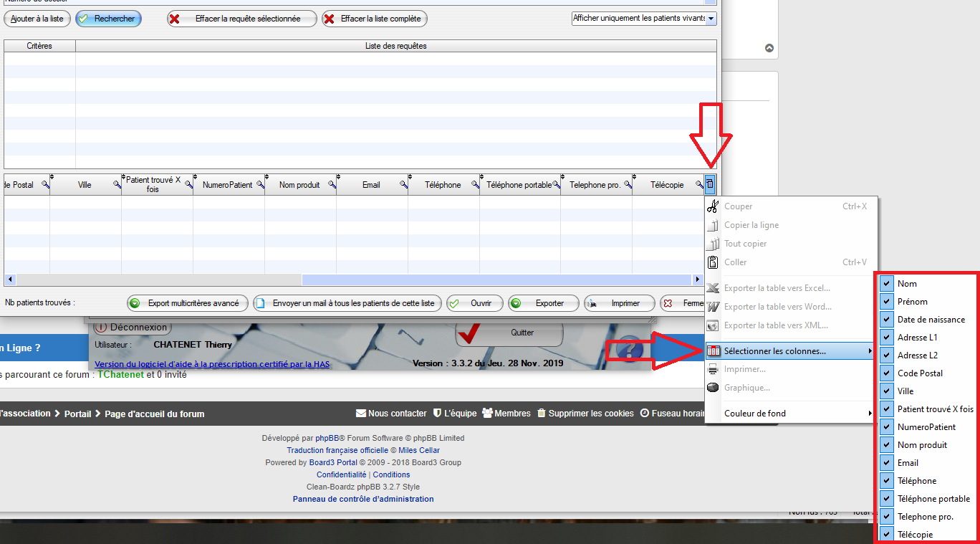Click Ajouter à la liste button
Viewport: 980px width, 544px height.
37,19
